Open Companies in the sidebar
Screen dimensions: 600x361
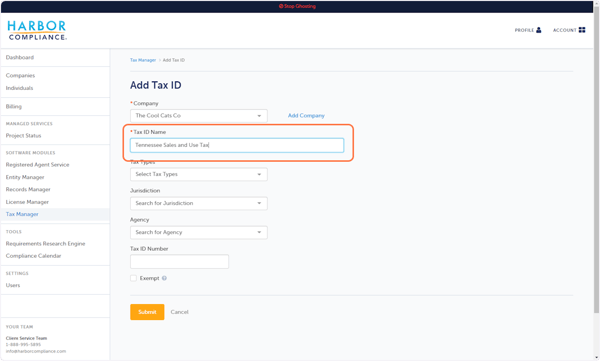[x=20, y=75]
